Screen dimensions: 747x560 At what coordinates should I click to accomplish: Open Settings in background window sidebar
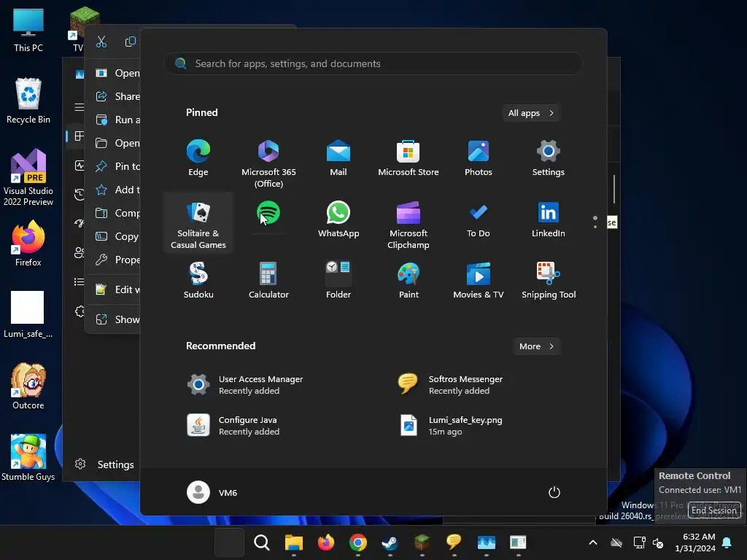(104, 464)
